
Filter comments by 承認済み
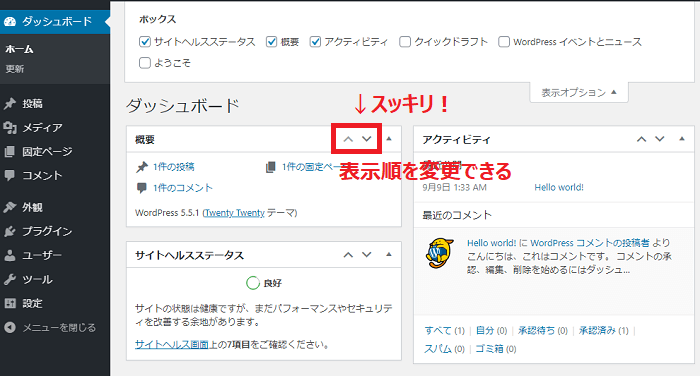[x=597, y=330]
